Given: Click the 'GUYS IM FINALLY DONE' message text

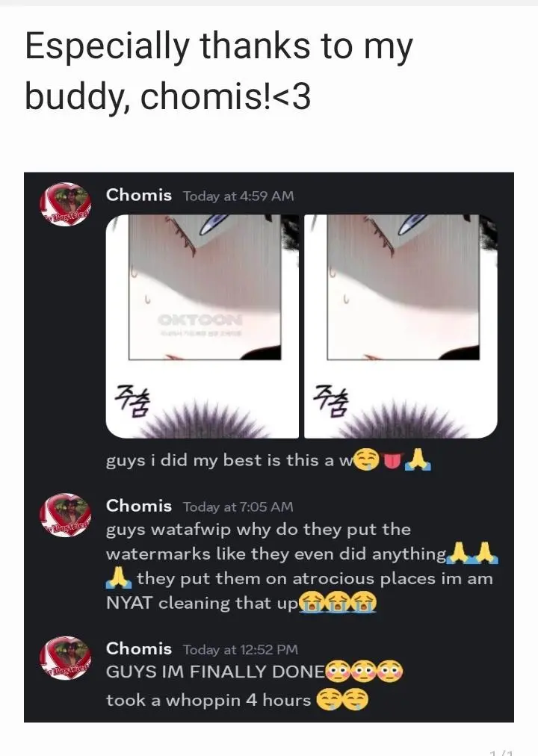Looking at the screenshot, I should [x=215, y=672].
